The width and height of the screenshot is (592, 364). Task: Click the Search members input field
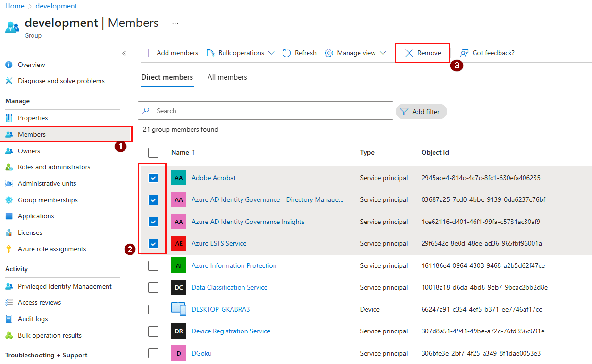(265, 110)
